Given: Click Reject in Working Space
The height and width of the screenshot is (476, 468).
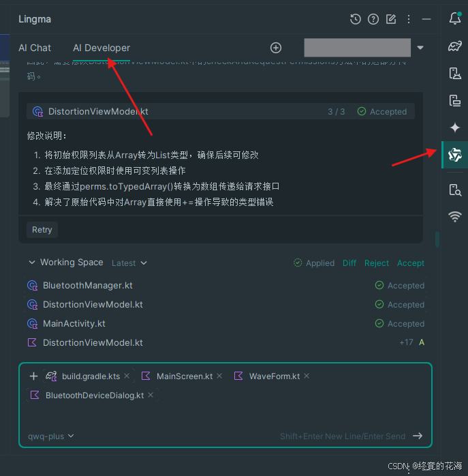Looking at the screenshot, I should [x=377, y=263].
